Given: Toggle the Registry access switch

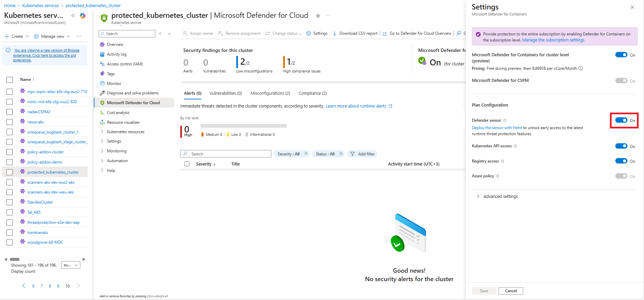Looking at the screenshot, I should pos(621,161).
